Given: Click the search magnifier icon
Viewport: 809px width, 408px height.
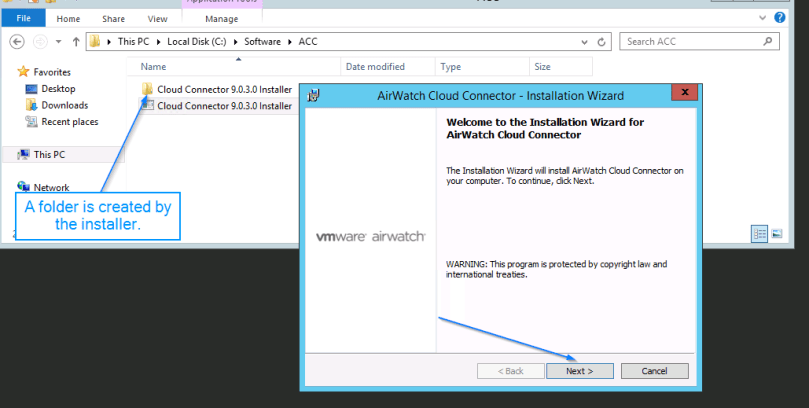Looking at the screenshot, I should (768, 42).
